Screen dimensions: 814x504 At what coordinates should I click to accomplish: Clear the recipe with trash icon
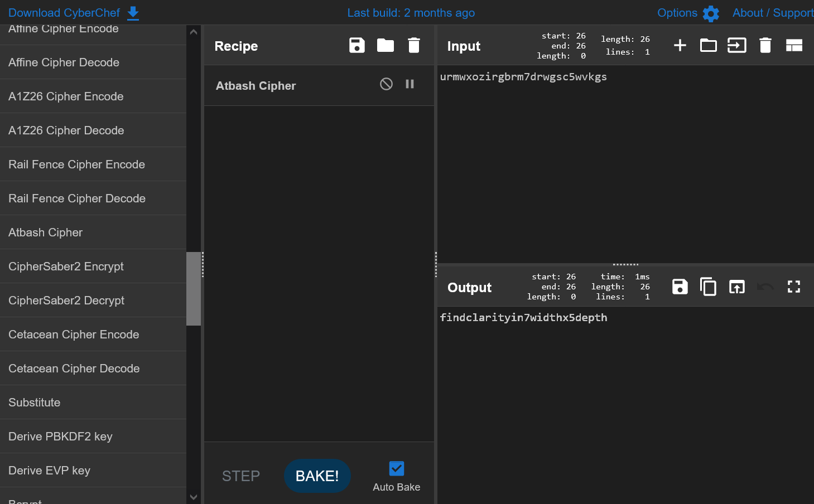[x=414, y=45]
